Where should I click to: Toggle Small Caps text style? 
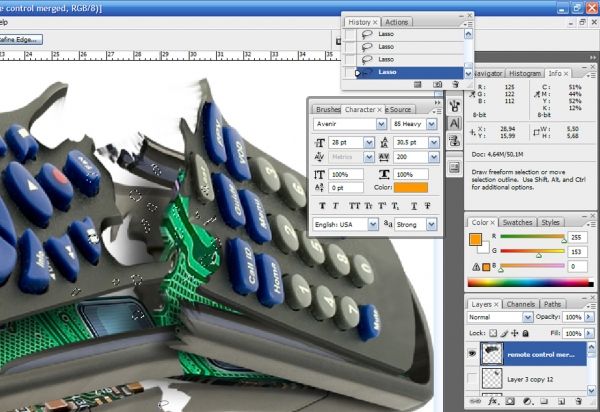point(368,206)
